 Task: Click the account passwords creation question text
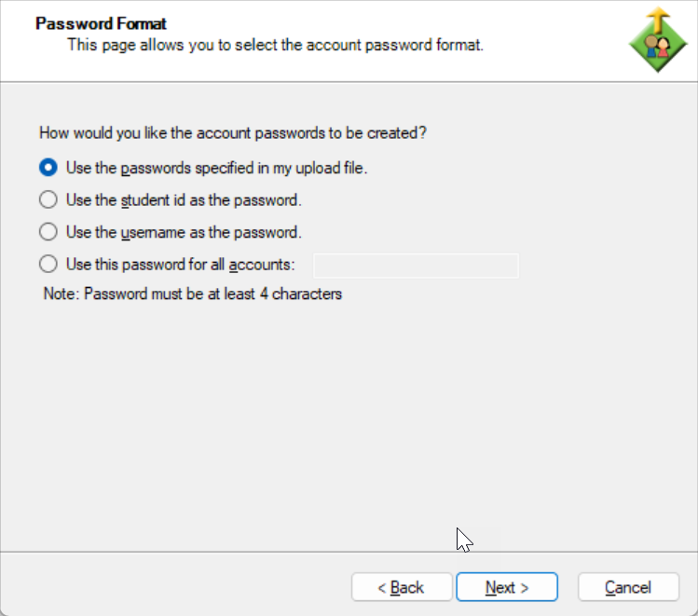pyautogui.click(x=233, y=133)
